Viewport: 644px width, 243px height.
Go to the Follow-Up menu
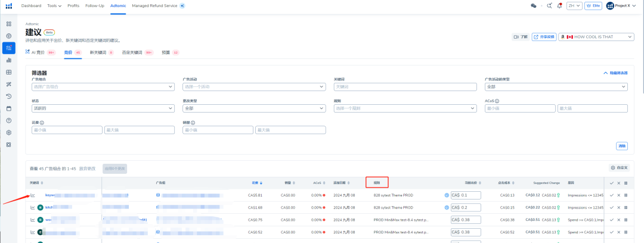pyautogui.click(x=95, y=6)
